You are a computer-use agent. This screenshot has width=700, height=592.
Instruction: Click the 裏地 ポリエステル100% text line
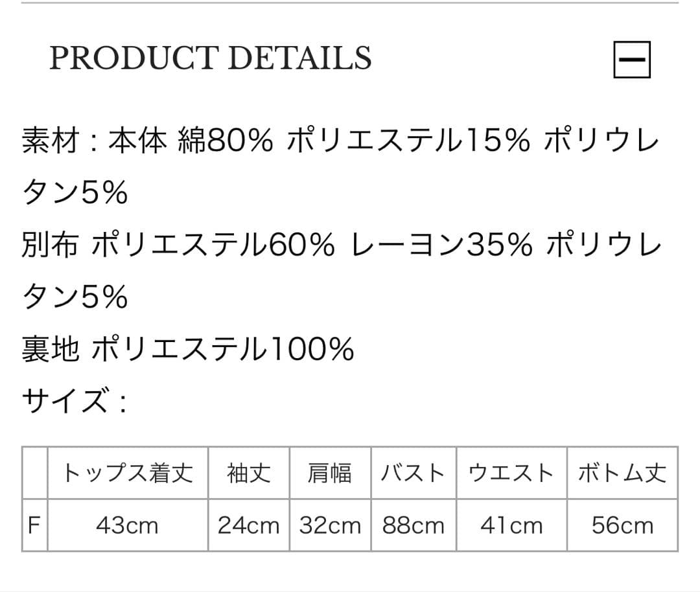click(188, 349)
